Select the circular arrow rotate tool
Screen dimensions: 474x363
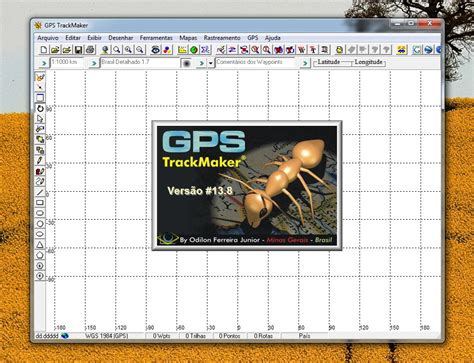pos(40,108)
